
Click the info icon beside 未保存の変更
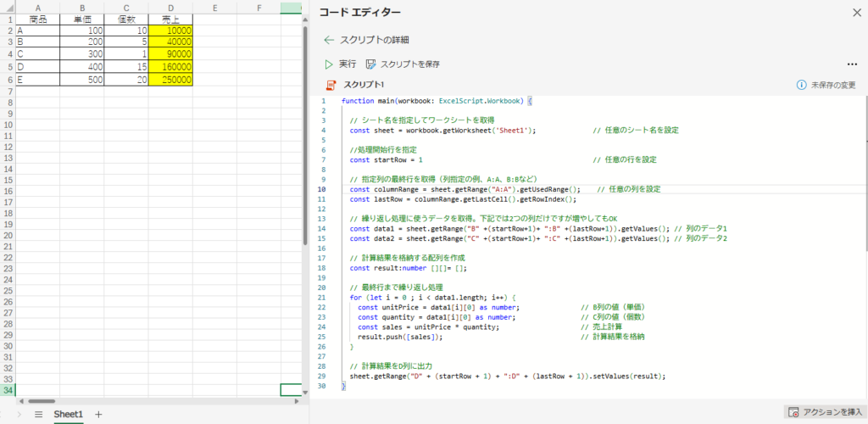point(800,86)
